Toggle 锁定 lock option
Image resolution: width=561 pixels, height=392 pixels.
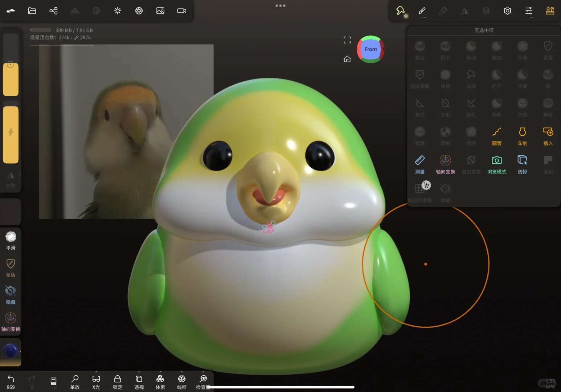(x=118, y=382)
